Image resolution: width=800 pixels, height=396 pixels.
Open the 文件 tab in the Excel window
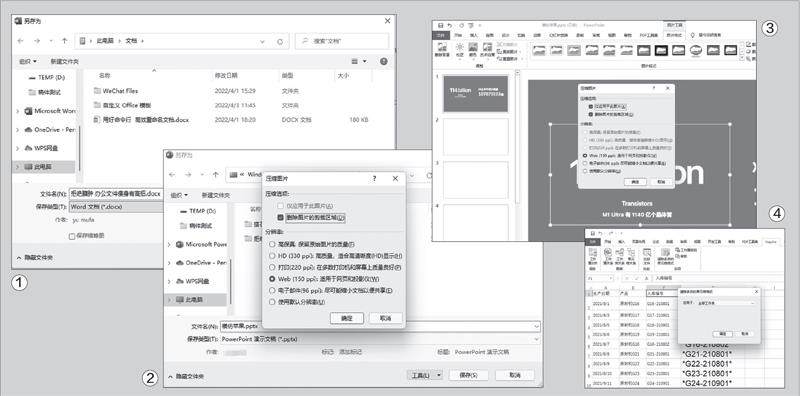593,242
